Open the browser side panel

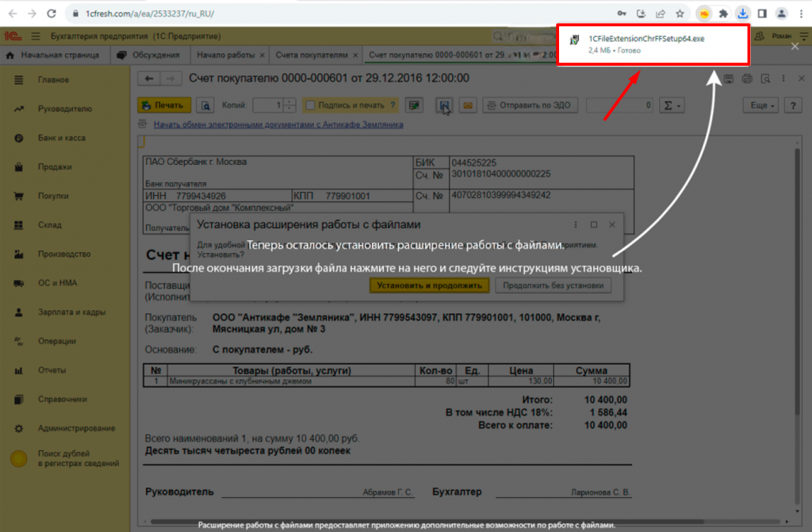[762, 14]
